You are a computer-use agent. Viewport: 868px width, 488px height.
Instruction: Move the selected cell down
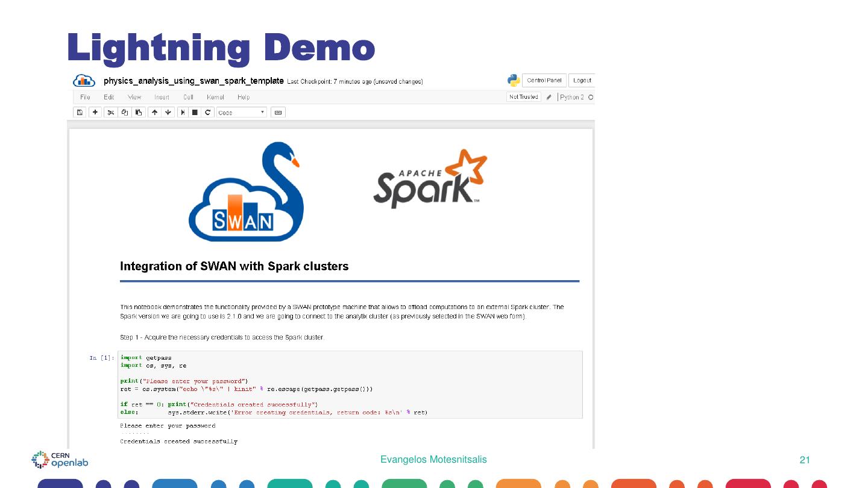coord(168,112)
